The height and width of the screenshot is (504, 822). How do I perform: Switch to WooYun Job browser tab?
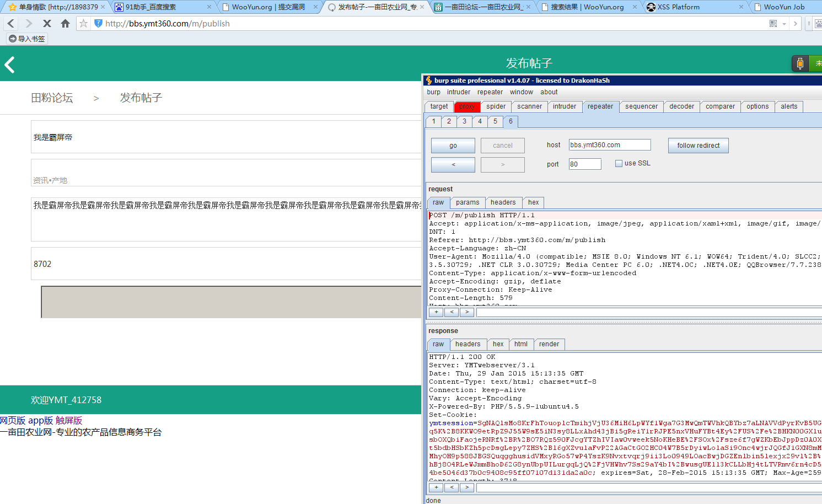tap(784, 7)
